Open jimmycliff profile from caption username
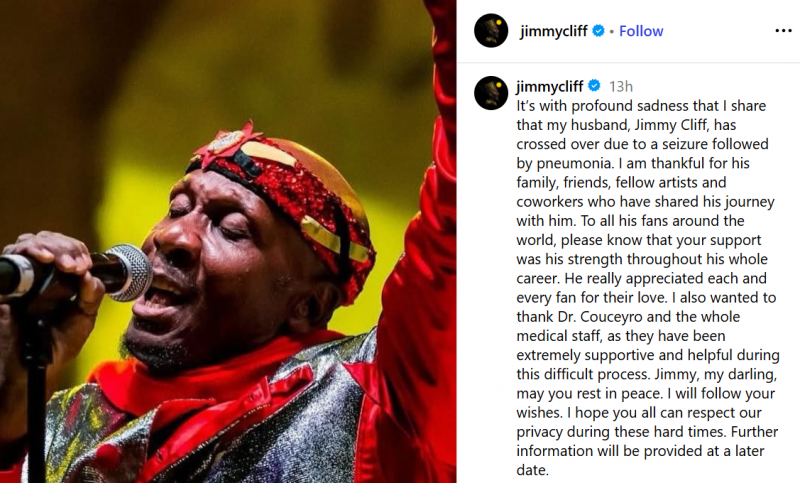The image size is (800, 483). tap(549, 86)
